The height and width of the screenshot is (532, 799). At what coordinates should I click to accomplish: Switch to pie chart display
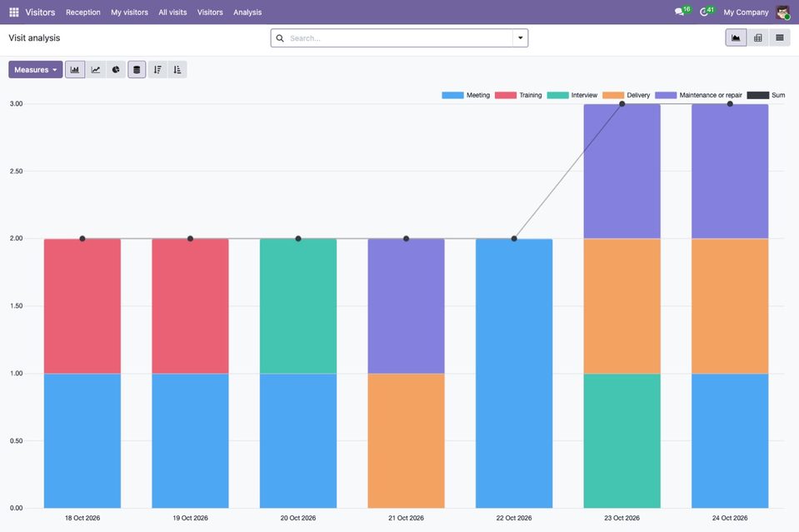116,70
